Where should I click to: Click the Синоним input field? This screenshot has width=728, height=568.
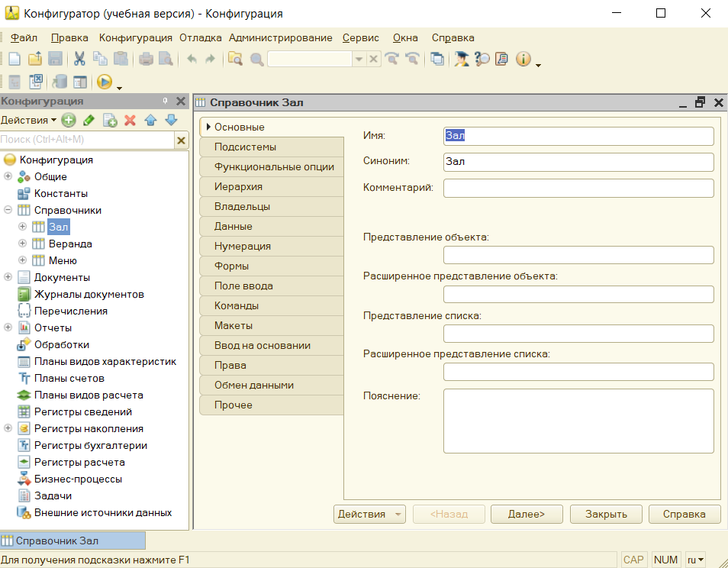pyautogui.click(x=578, y=162)
